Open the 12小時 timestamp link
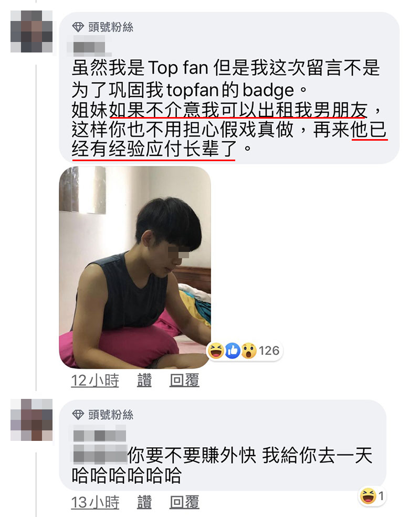This screenshot has width=420, height=517. (95, 380)
